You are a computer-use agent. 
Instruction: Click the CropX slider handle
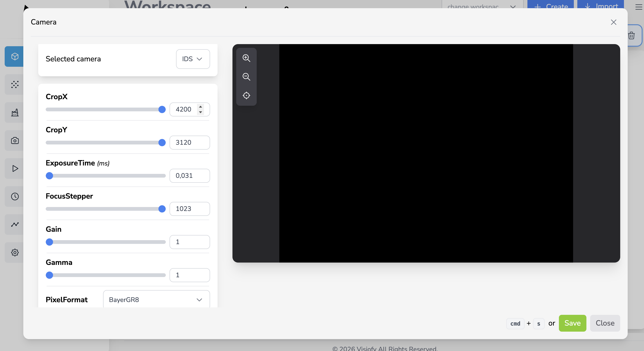(x=162, y=109)
